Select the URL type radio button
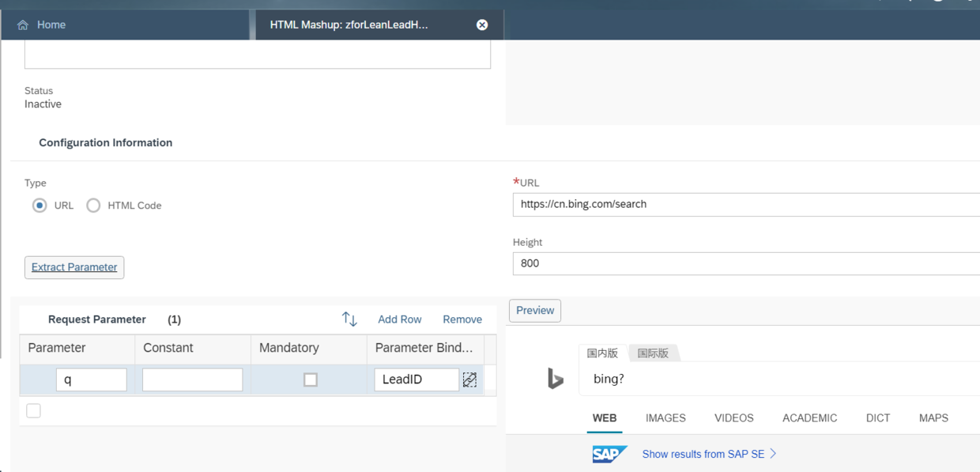This screenshot has height=472, width=980. (x=40, y=206)
